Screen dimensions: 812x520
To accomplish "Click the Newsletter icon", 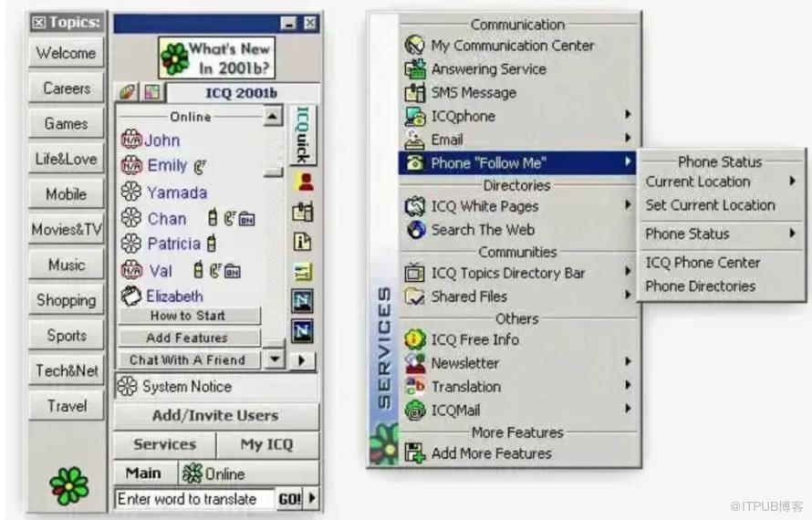I will 415,362.
